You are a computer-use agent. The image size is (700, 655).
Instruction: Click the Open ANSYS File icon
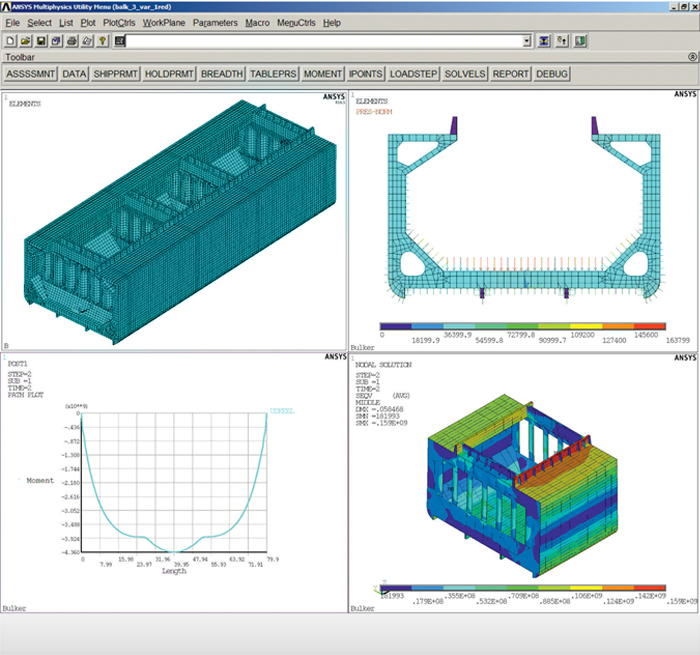[x=25, y=41]
